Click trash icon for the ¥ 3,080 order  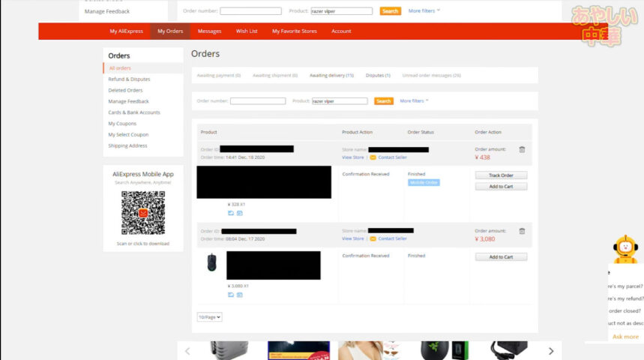(522, 230)
